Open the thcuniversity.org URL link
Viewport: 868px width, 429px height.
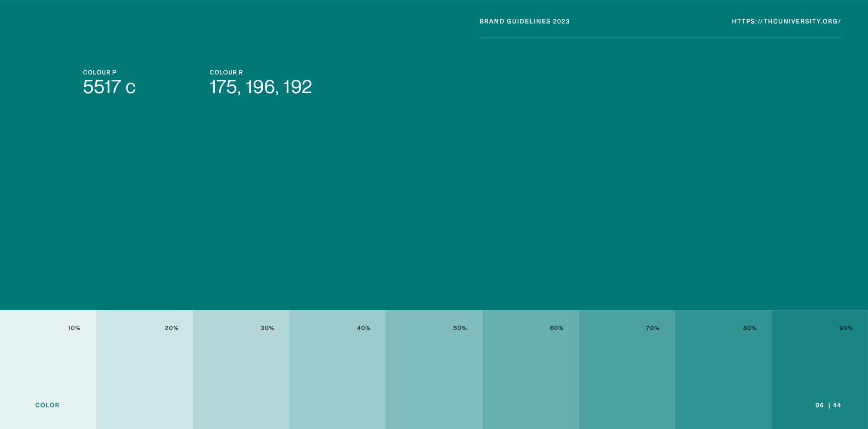point(786,21)
